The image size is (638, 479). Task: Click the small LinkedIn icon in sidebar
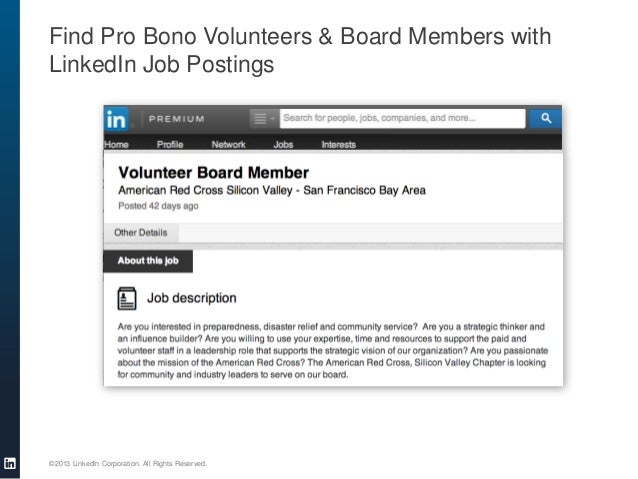(x=10, y=463)
